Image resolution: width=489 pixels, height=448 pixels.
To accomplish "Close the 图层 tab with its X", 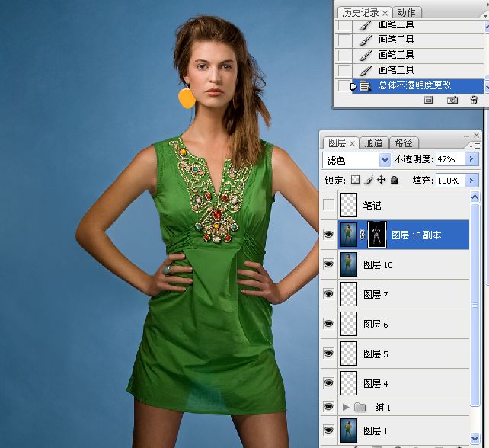I will 353,143.
